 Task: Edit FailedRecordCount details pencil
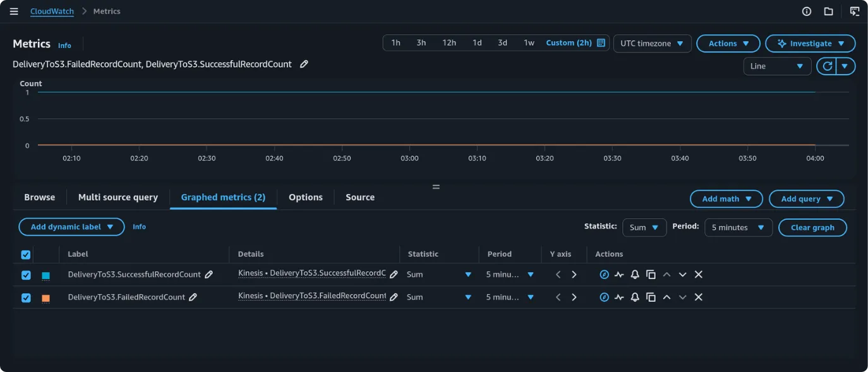tap(394, 297)
